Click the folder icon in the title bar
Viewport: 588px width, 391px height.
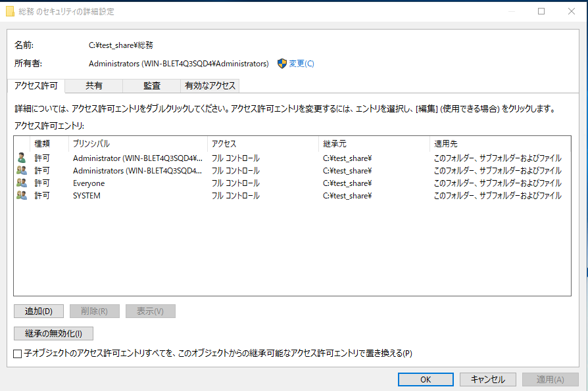pos(10,12)
